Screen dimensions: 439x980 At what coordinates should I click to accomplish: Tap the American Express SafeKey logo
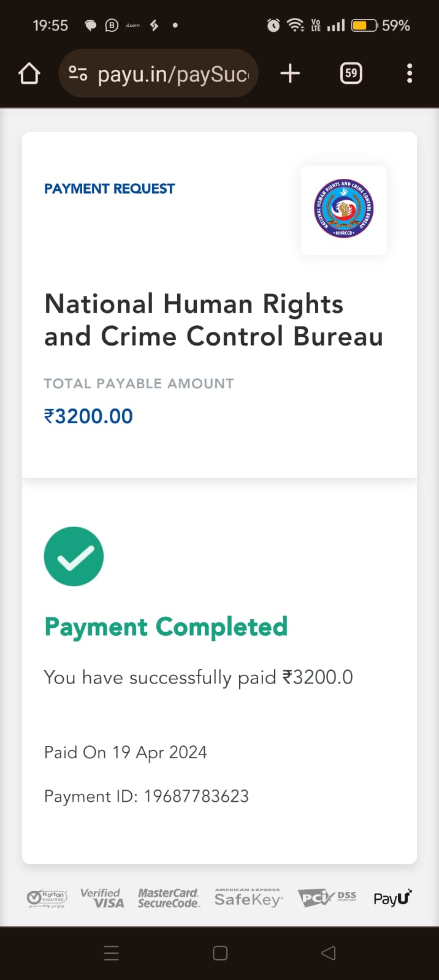click(248, 898)
